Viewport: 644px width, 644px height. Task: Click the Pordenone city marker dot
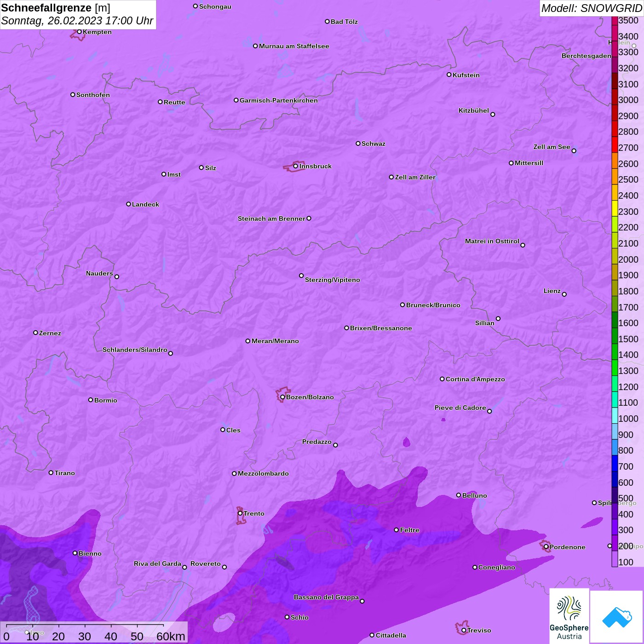coord(546,547)
